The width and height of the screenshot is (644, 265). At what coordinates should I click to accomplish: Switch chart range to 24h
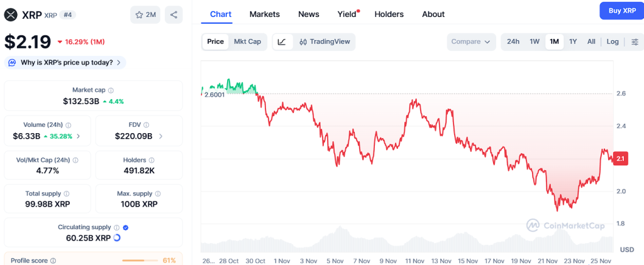coord(513,42)
